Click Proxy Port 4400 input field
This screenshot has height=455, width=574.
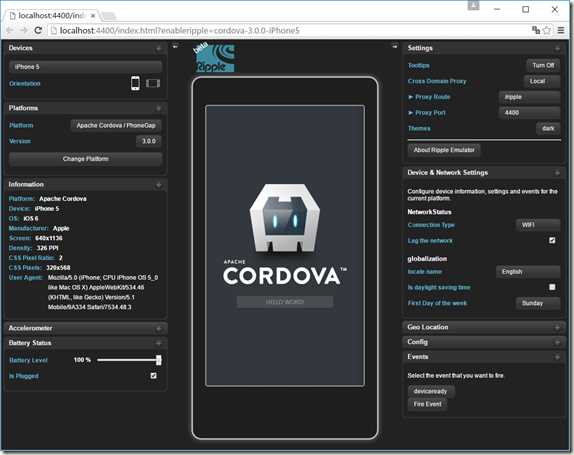coord(529,113)
